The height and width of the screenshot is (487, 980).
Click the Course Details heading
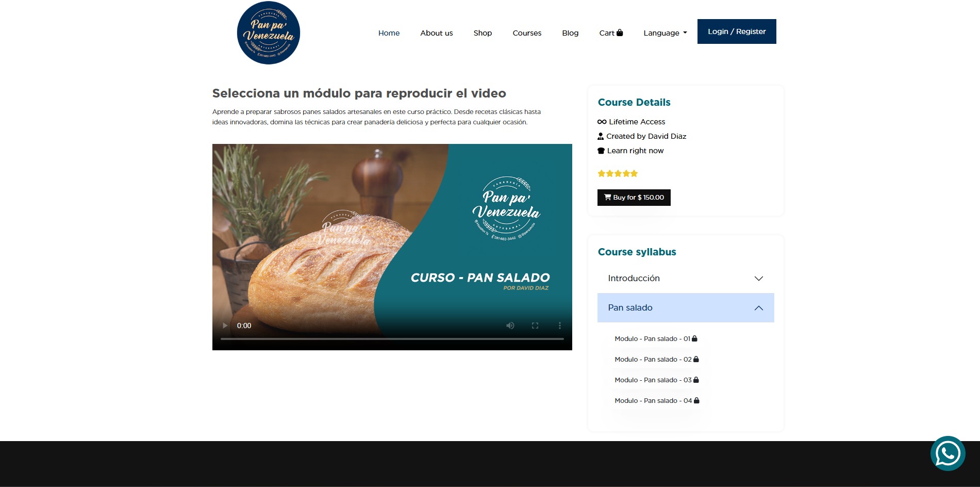(x=634, y=102)
